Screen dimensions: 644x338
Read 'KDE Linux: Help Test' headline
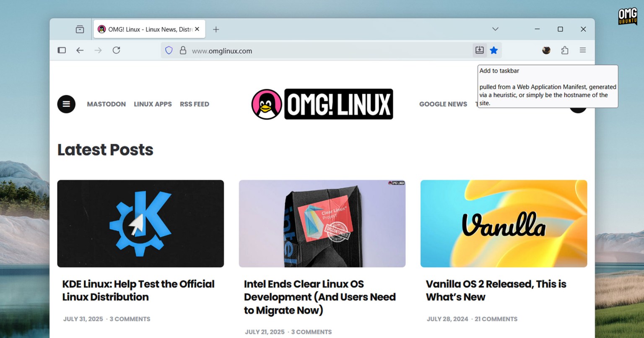click(x=138, y=290)
